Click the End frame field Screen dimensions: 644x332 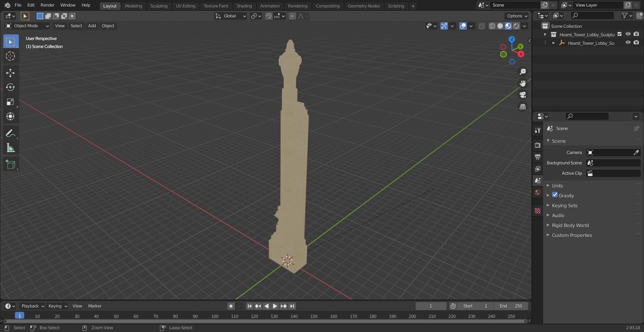[511, 306]
